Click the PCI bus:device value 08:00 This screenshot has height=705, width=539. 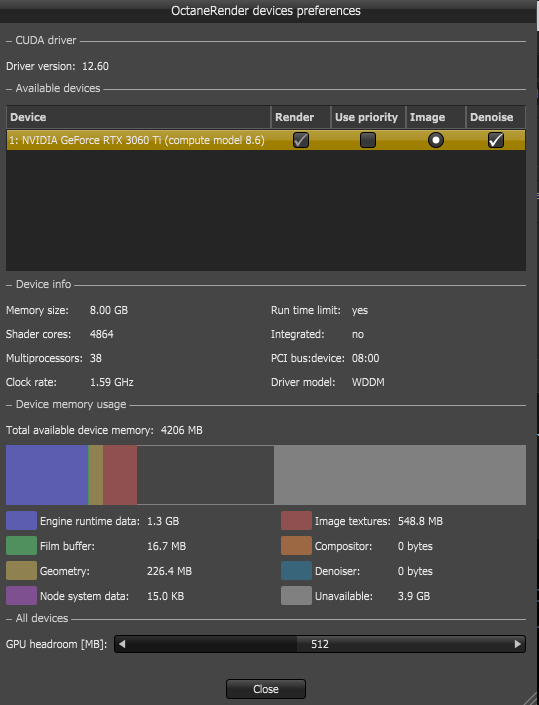[x=365, y=358]
